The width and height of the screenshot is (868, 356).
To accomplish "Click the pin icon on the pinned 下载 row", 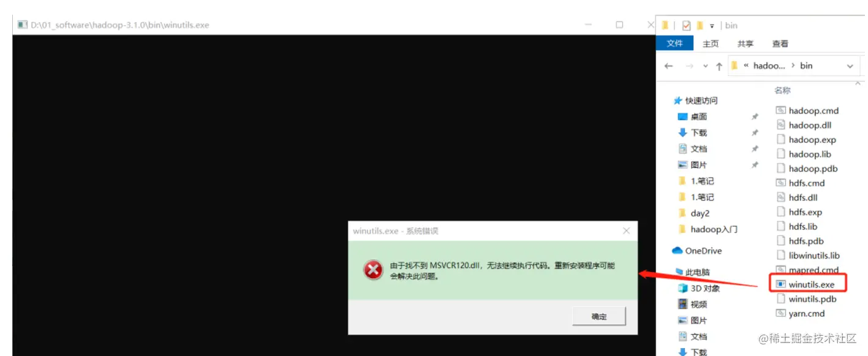I will [x=755, y=132].
